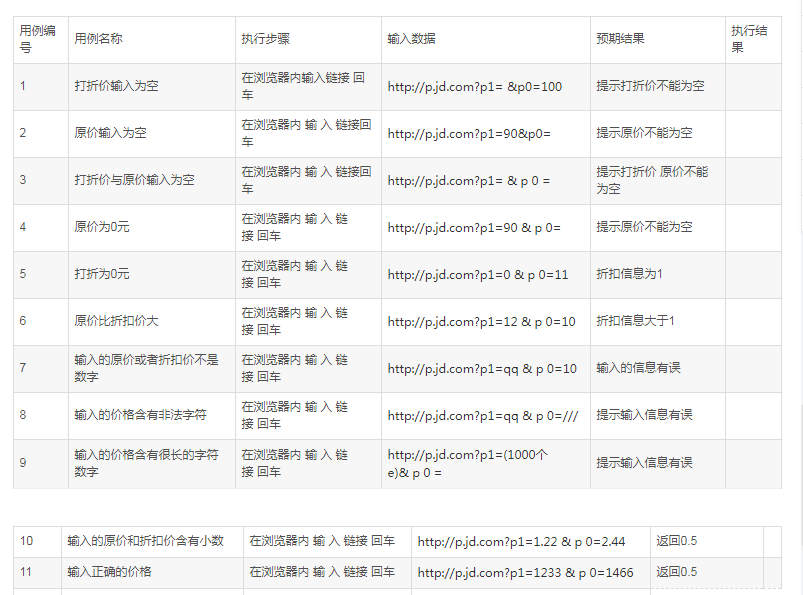
Task: Click the 执行结果 column header
Action: [753, 39]
